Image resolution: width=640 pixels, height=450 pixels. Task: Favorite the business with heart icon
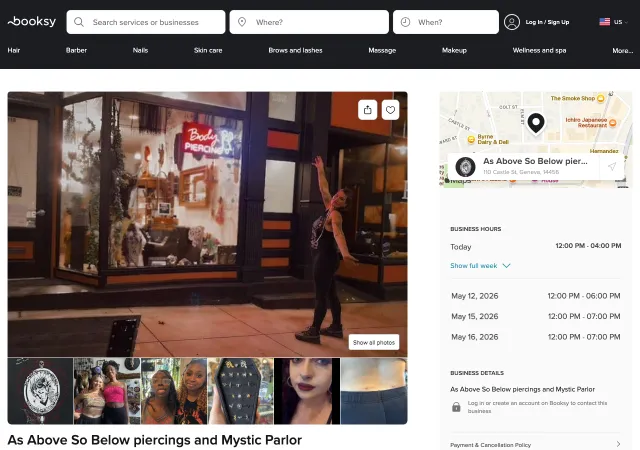pos(390,110)
